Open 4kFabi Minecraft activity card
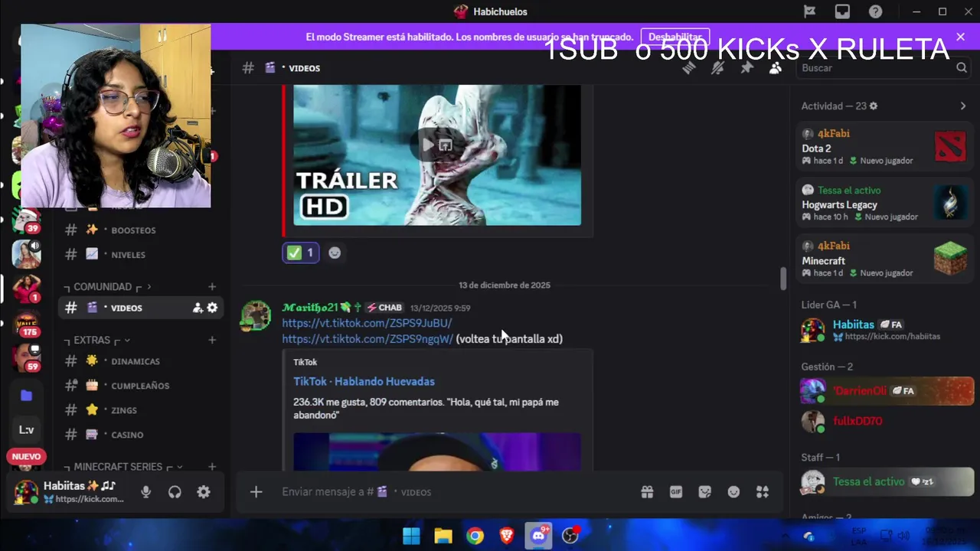The height and width of the screenshot is (551, 980). click(x=884, y=259)
